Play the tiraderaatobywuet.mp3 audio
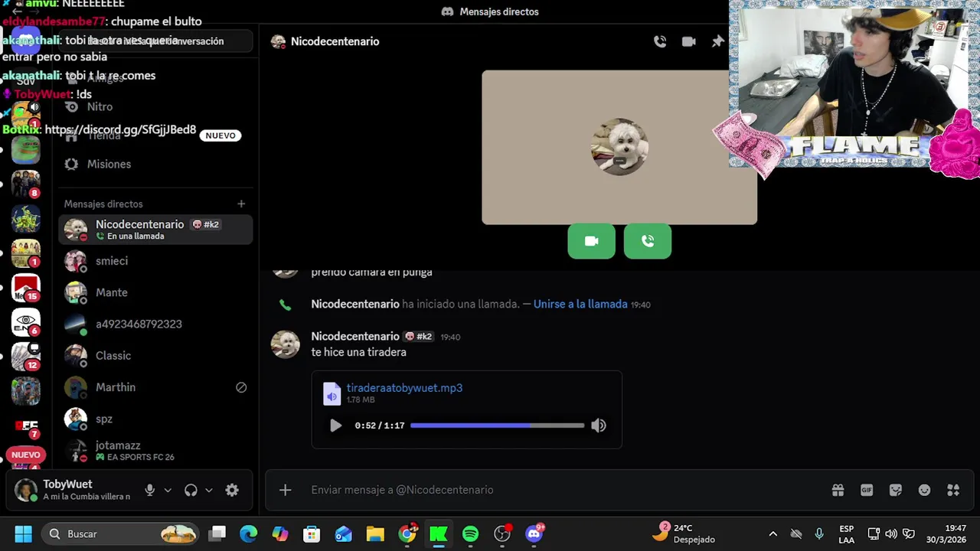Viewport: 980px width, 551px height. (335, 425)
